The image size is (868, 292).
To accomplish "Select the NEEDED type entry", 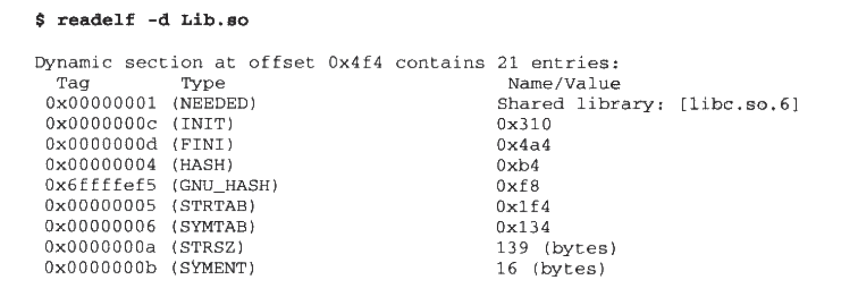I will (214, 104).
